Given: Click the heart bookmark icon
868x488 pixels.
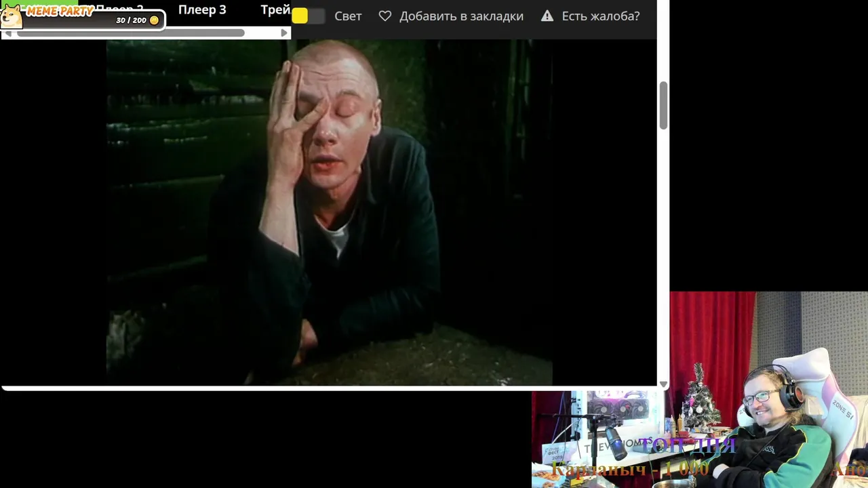Looking at the screenshot, I should pos(385,16).
